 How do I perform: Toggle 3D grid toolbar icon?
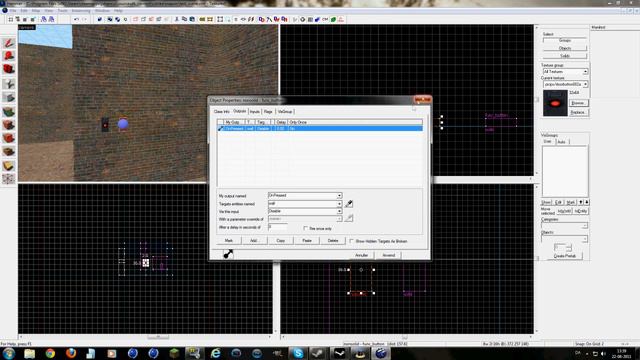tap(18, 19)
